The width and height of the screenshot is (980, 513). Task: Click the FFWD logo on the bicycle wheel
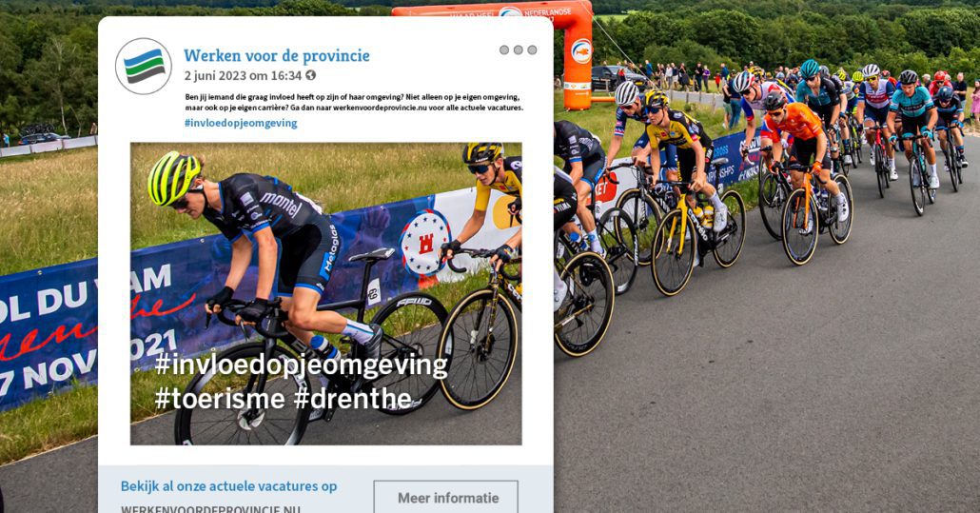pos(414,302)
